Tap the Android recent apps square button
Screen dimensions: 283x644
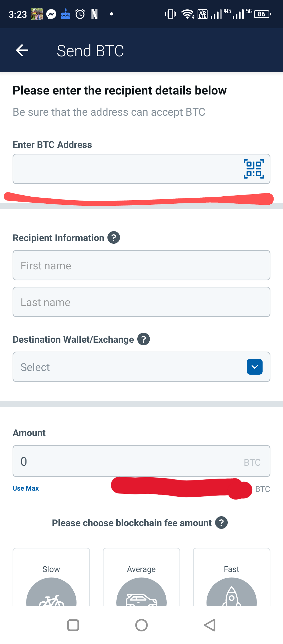coord(73,625)
